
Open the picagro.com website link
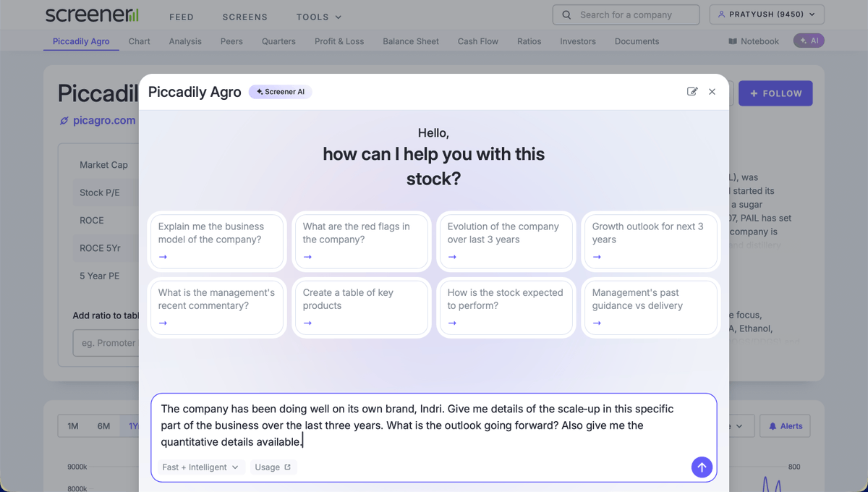coord(98,120)
